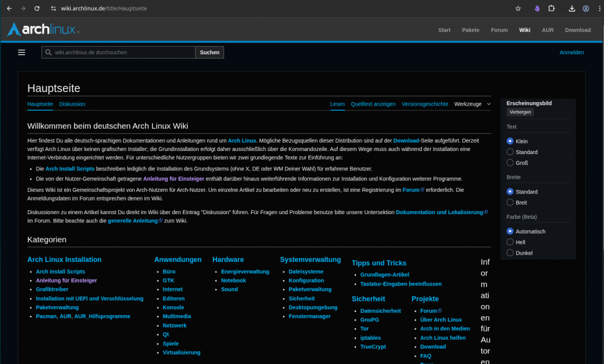The height and width of the screenshot is (364, 604).
Task: Hide the Erscheinungsbild panel via Verbergen
Action: click(x=520, y=112)
